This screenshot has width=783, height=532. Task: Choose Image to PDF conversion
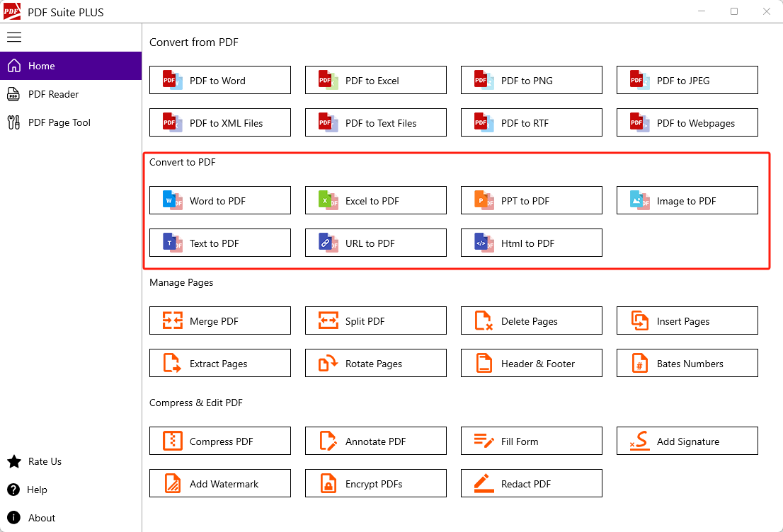[x=687, y=201]
